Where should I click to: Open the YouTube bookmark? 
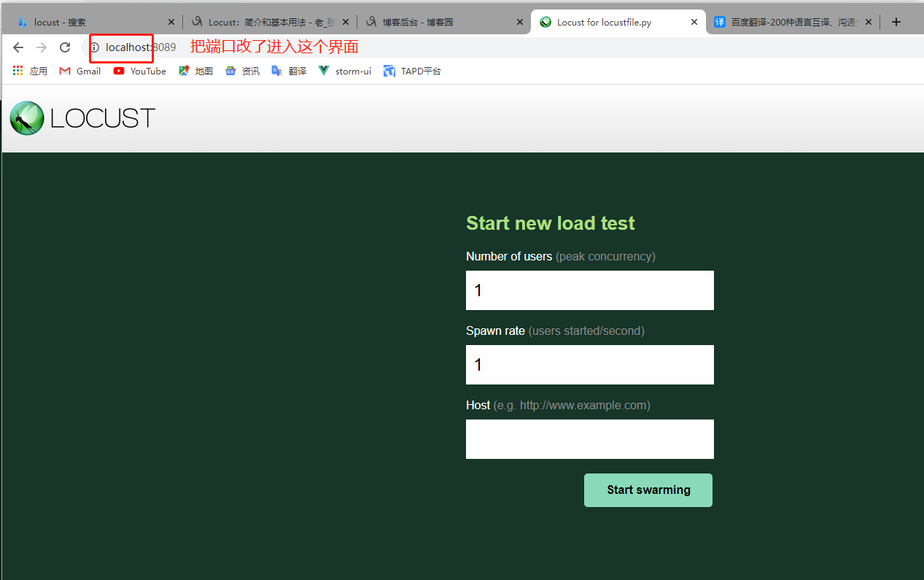(x=140, y=71)
